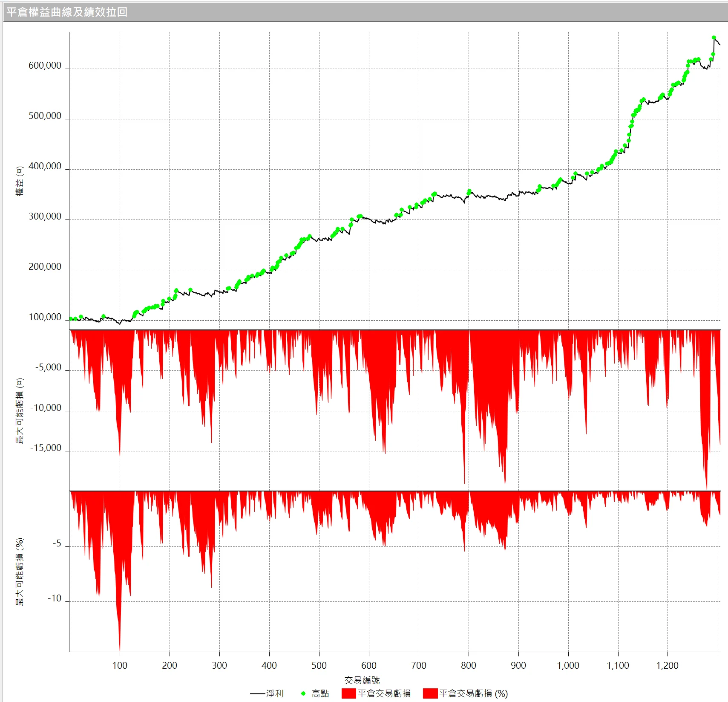The width and height of the screenshot is (728, 702).
Task: Click the y-axis label 100,000
Action: point(45,317)
